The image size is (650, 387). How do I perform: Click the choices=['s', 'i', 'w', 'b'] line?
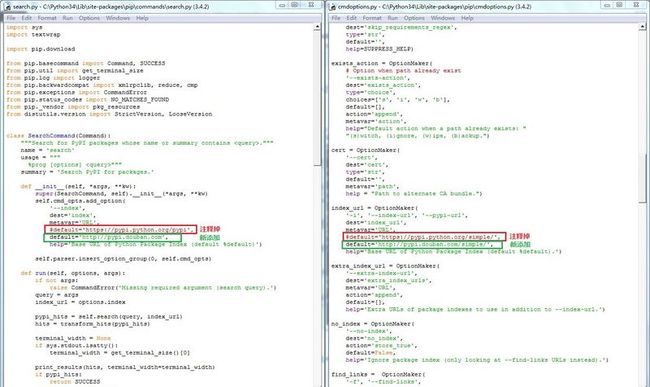(398, 100)
